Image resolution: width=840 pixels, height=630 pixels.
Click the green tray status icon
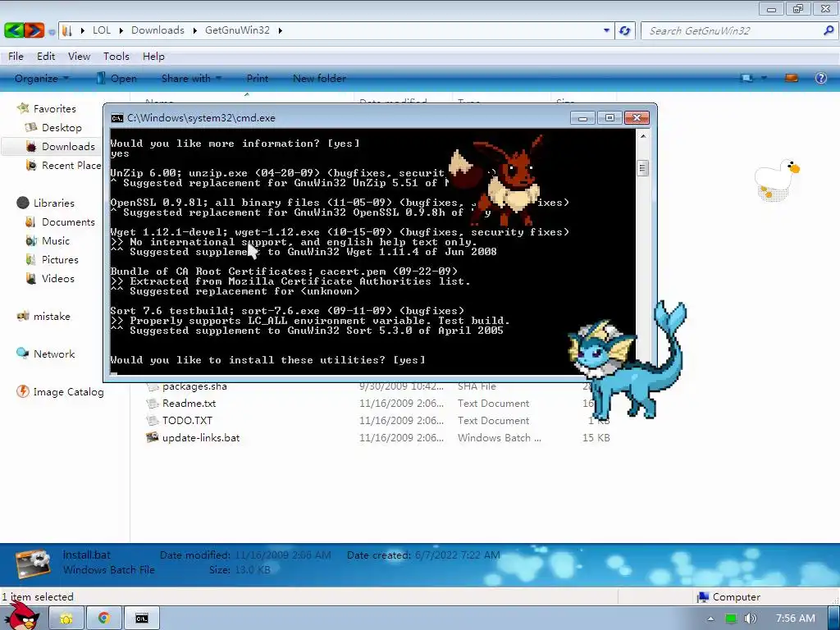[730, 619]
